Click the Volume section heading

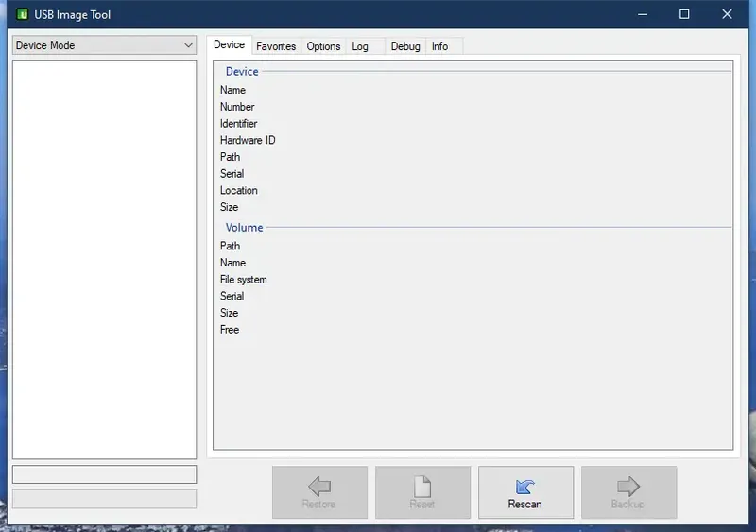(244, 227)
